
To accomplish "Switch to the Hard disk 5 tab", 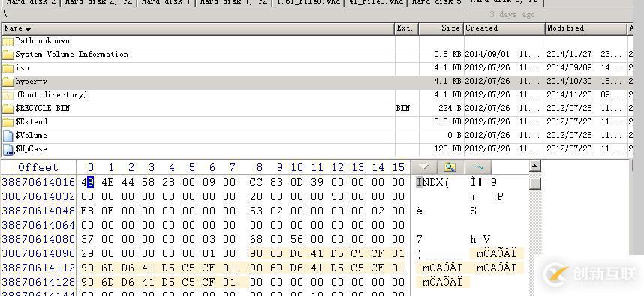I will click(x=436, y=3).
